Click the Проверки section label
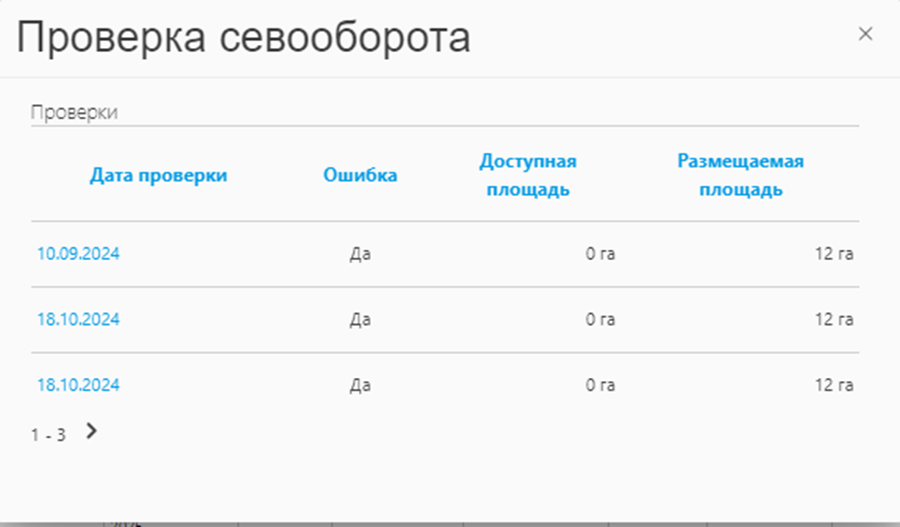900x527 pixels. coord(74,112)
